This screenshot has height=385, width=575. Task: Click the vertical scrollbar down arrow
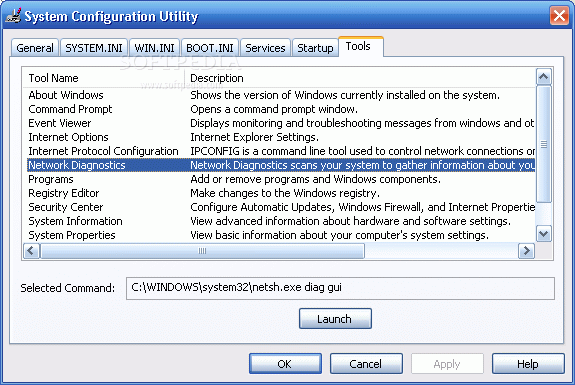tap(543, 234)
